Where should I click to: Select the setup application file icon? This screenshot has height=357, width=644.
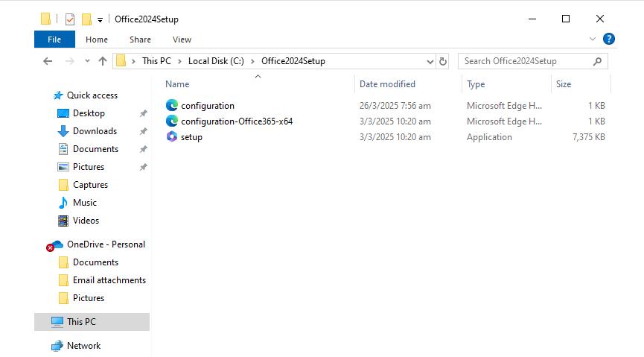coord(172,137)
